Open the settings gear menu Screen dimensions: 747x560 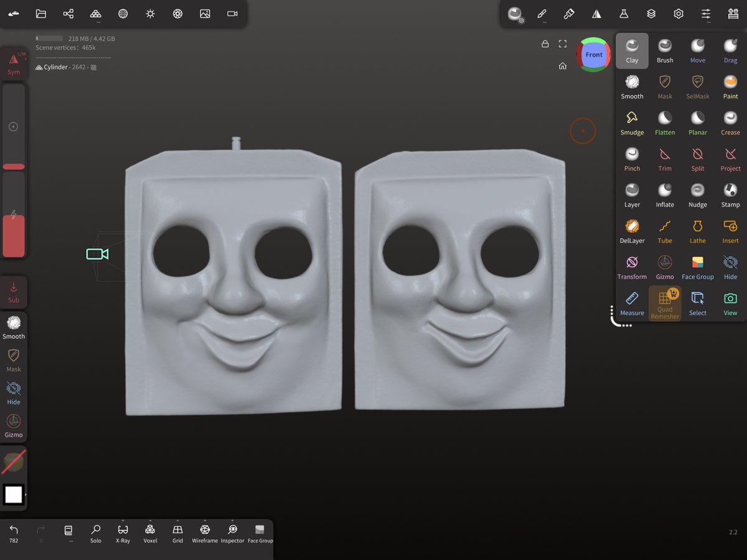[x=679, y=14]
